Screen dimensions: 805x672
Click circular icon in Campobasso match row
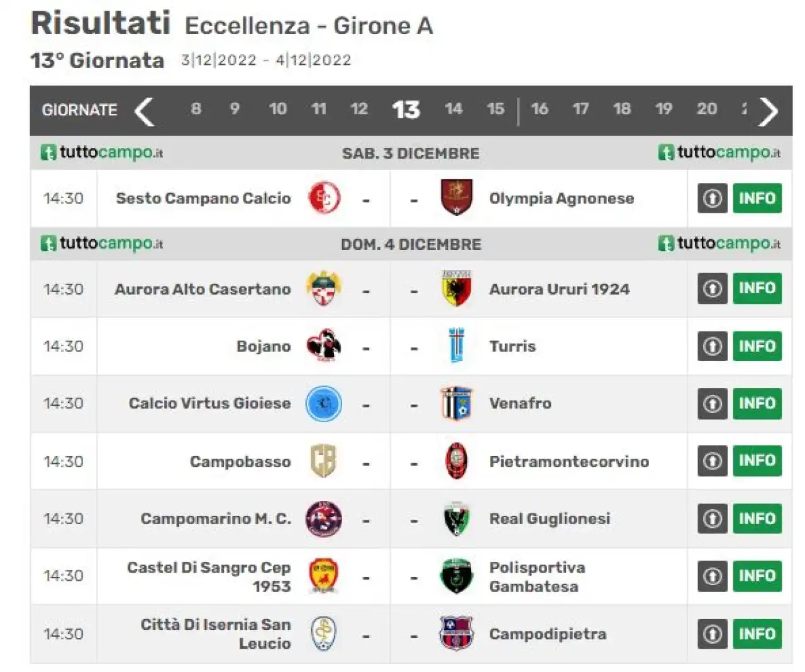coord(713,461)
